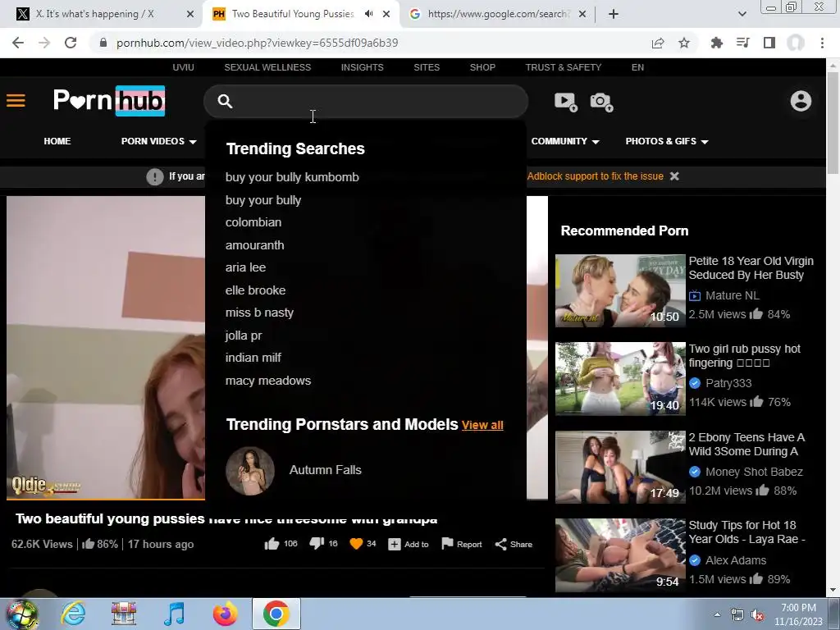Click the magnifying glass search icon

click(x=225, y=101)
